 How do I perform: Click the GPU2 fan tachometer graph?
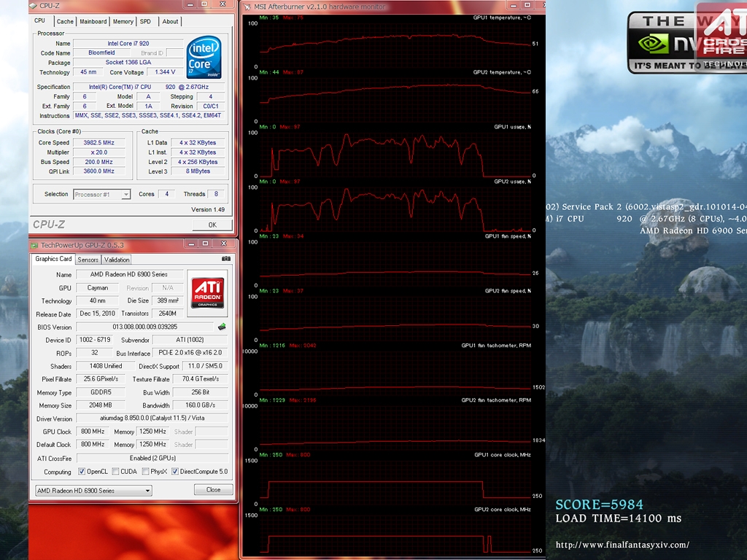[395, 426]
